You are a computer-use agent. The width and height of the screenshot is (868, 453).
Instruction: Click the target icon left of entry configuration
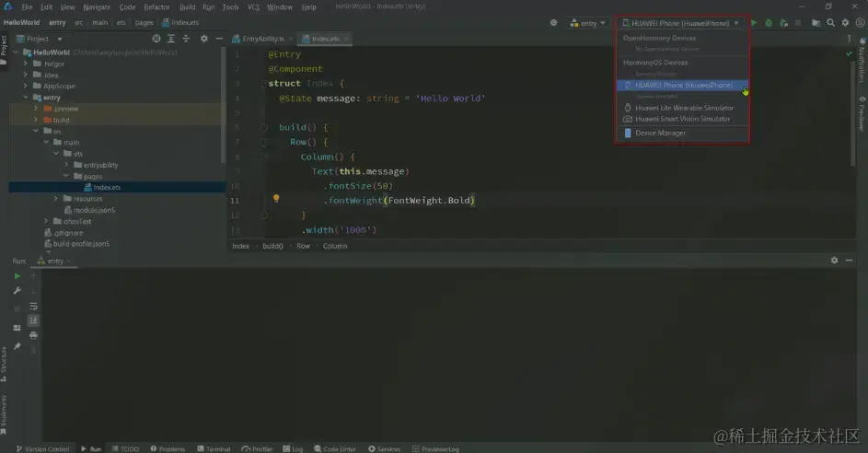point(553,23)
